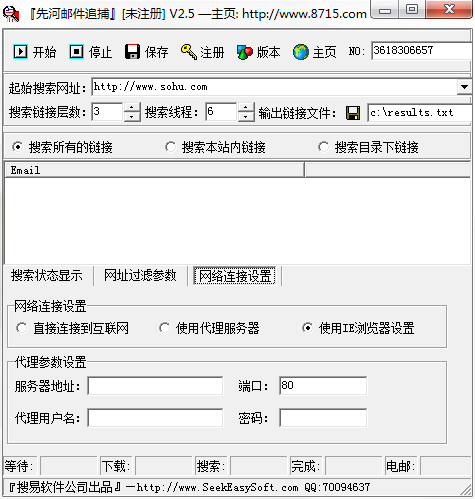This screenshot has width=475, height=499.
Task: Click the Email column header
Action: (154, 170)
